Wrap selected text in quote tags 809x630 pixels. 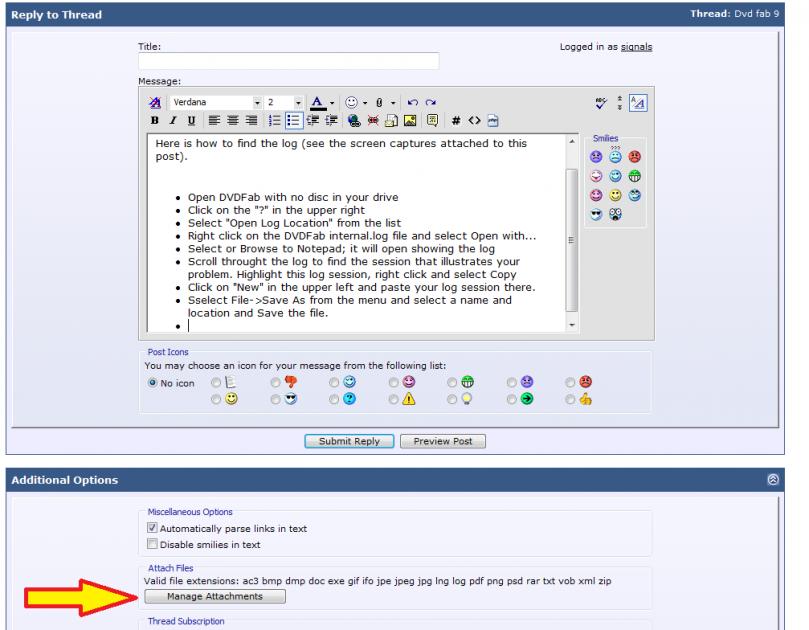pos(432,121)
